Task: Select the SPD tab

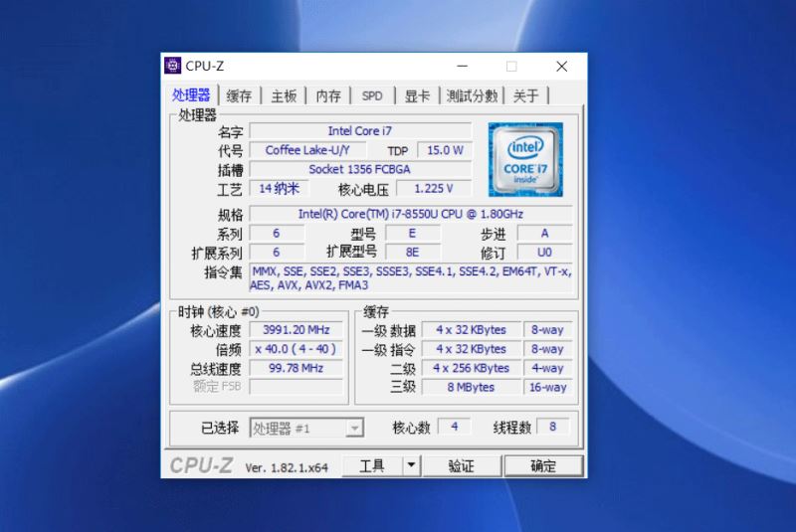Action: pyautogui.click(x=372, y=95)
